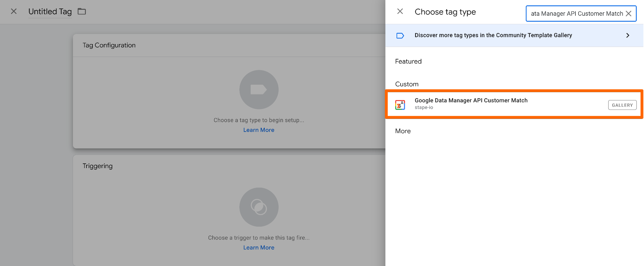
Task: Rename the Untitled Tag title
Action: 50,12
